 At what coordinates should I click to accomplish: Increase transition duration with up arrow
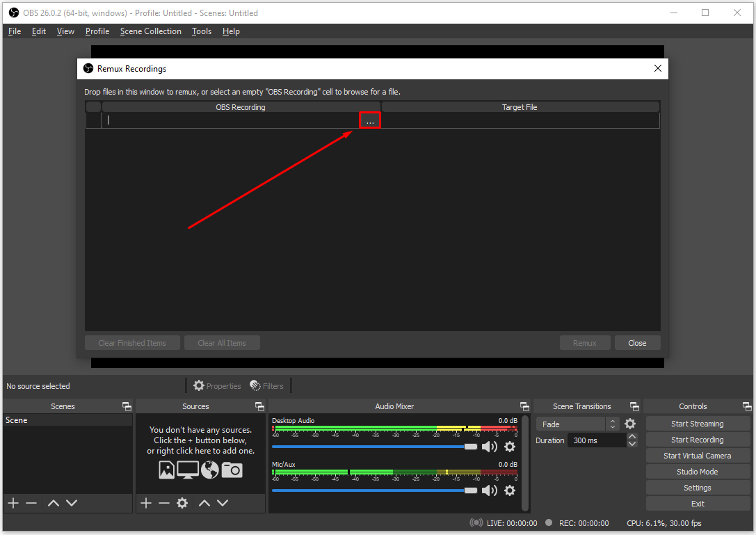click(x=632, y=437)
